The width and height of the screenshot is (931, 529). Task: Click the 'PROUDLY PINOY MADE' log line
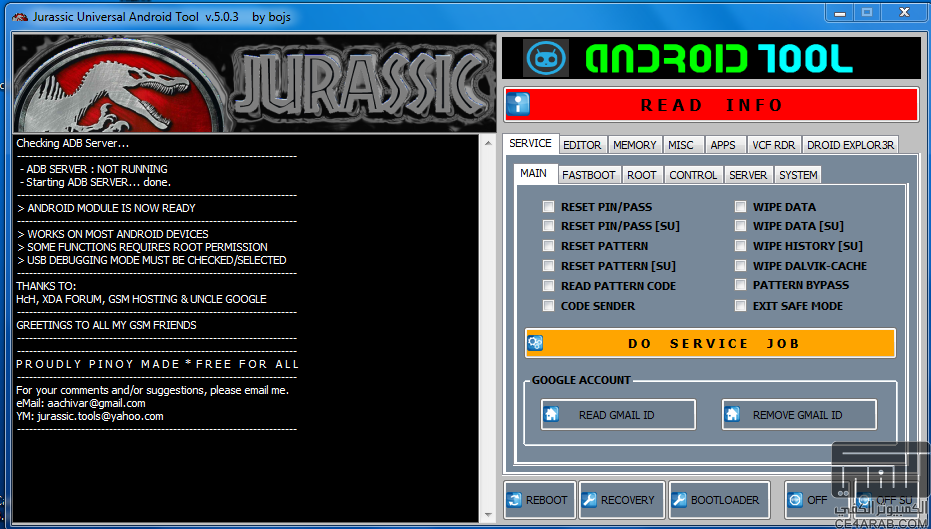[157, 364]
